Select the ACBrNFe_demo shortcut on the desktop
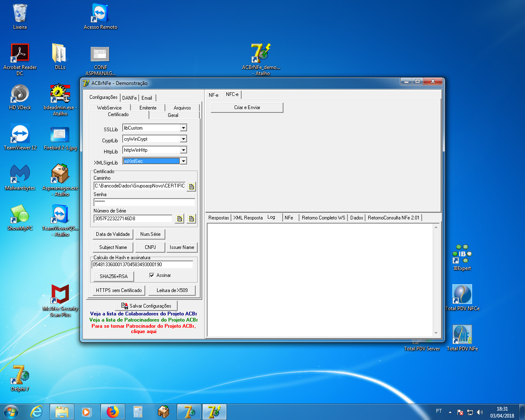Viewport: 525px width, 420px height. tap(261, 60)
